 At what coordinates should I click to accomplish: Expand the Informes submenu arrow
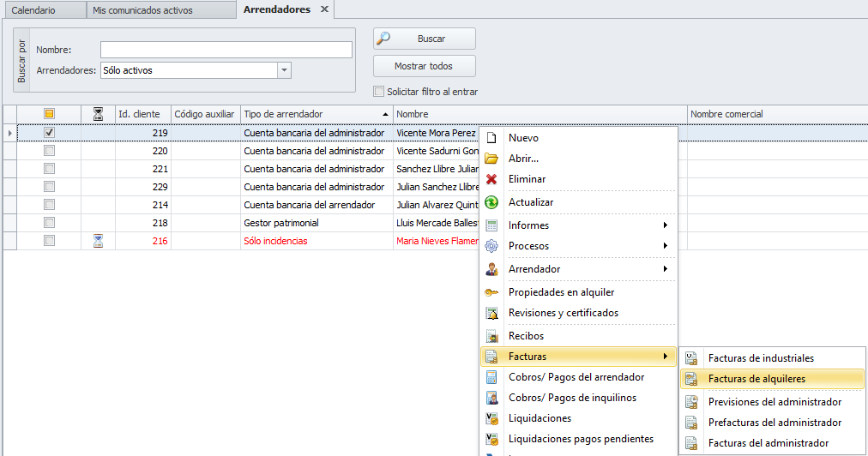tap(666, 225)
